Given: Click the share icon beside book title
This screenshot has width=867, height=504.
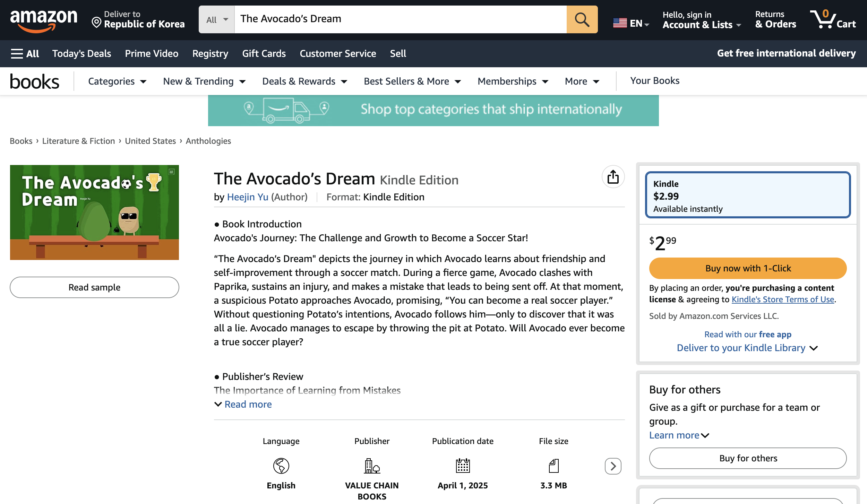Looking at the screenshot, I should (613, 177).
